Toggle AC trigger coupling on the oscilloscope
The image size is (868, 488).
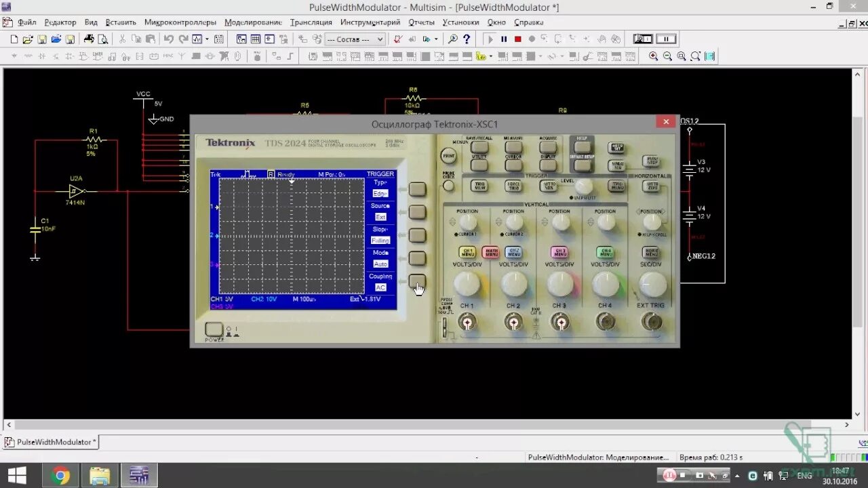380,287
